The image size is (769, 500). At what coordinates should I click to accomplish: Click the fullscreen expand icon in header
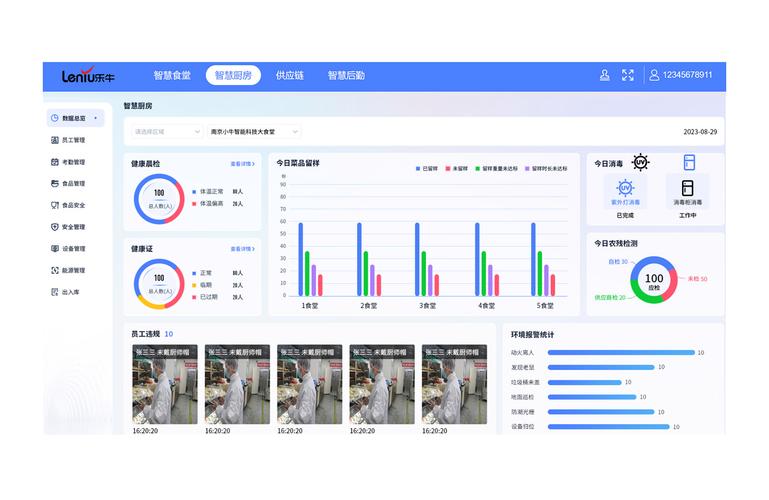(x=628, y=75)
